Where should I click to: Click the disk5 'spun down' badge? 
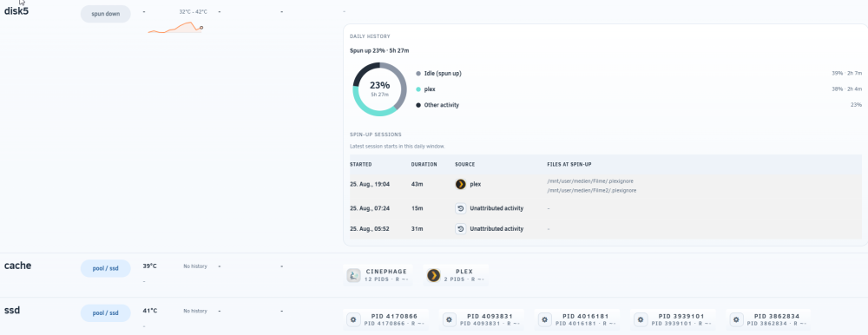[x=106, y=14]
